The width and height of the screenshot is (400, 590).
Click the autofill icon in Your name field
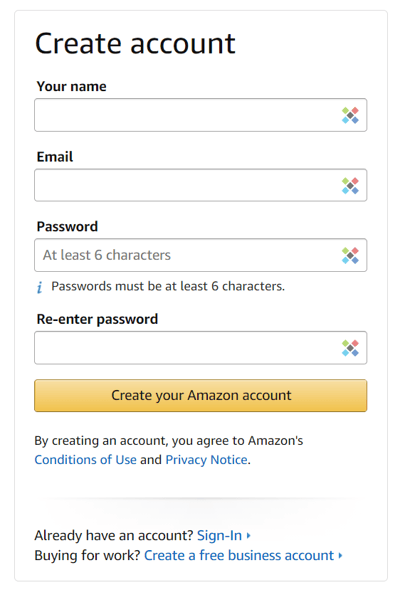coord(350,115)
